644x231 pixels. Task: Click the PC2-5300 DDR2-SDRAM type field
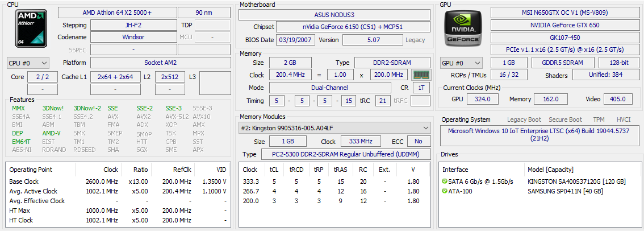click(x=346, y=154)
